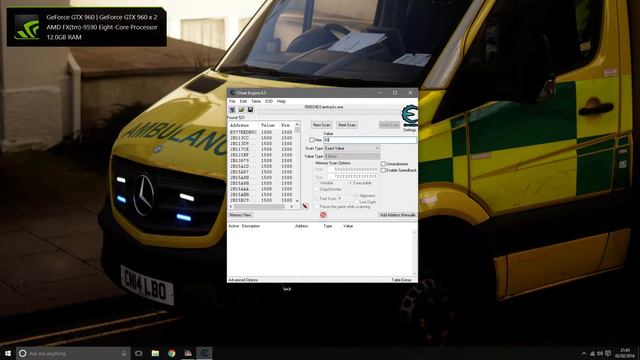Open the File menu
The height and width of the screenshot is (360, 640).
(232, 101)
